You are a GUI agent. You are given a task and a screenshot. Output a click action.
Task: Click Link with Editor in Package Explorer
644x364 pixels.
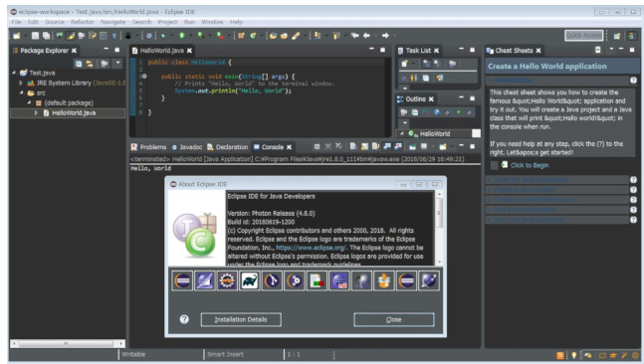[90, 64]
